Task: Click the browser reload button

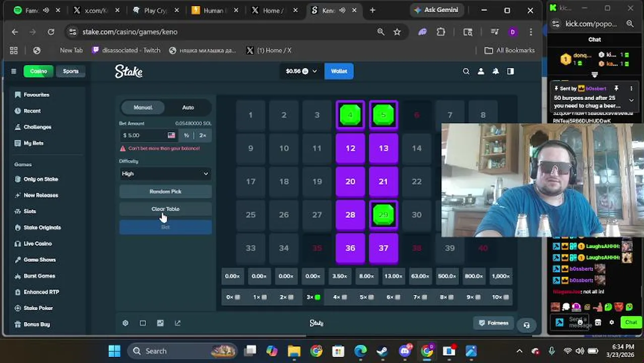Action: click(x=51, y=32)
